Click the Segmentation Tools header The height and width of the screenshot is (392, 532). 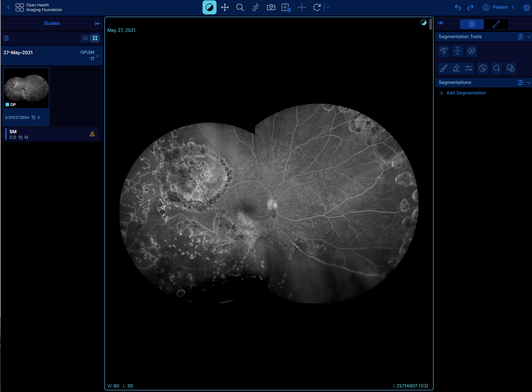460,37
